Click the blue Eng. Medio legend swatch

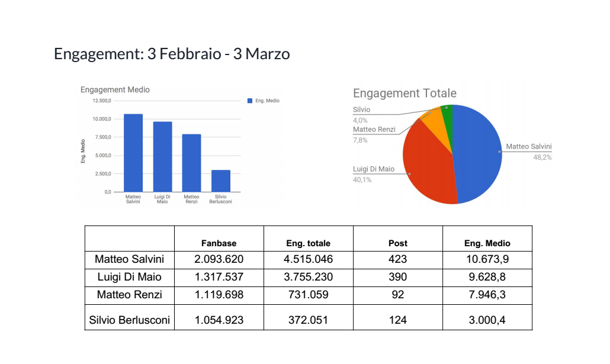pyautogui.click(x=250, y=101)
